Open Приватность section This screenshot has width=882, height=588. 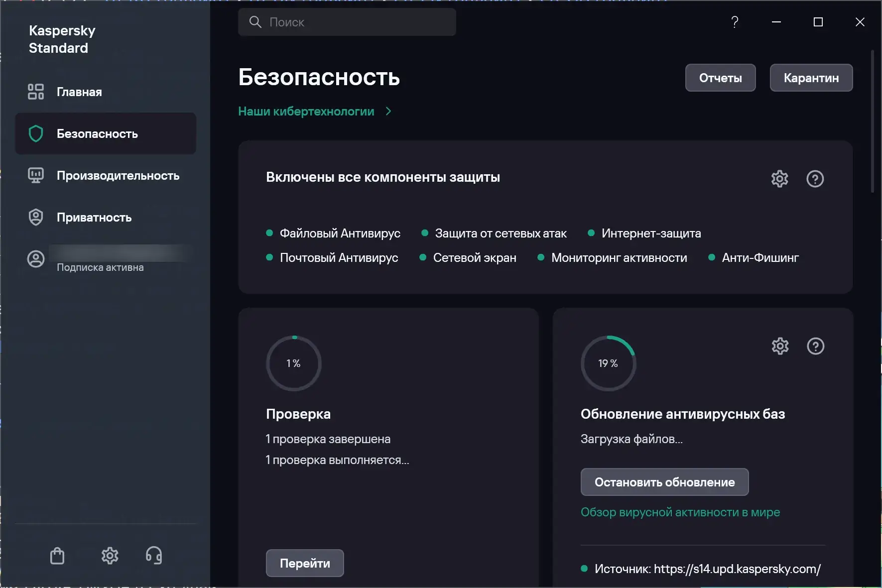tap(94, 218)
